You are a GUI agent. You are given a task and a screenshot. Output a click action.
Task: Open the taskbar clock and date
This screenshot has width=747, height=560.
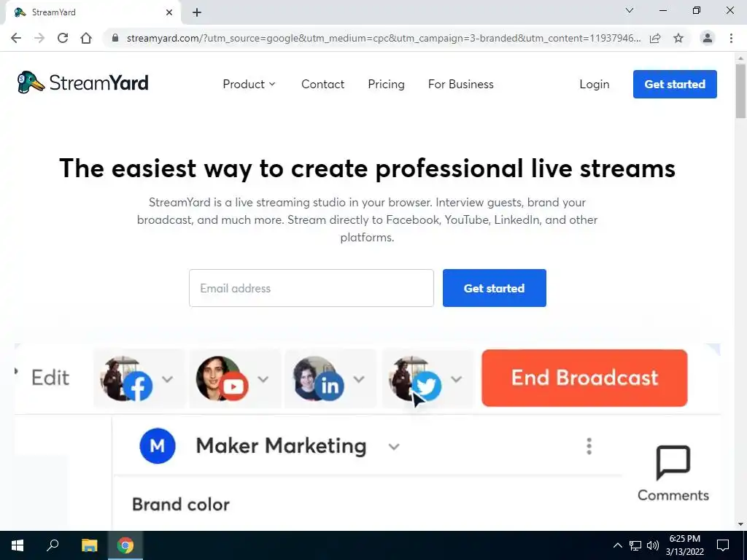coord(684,545)
